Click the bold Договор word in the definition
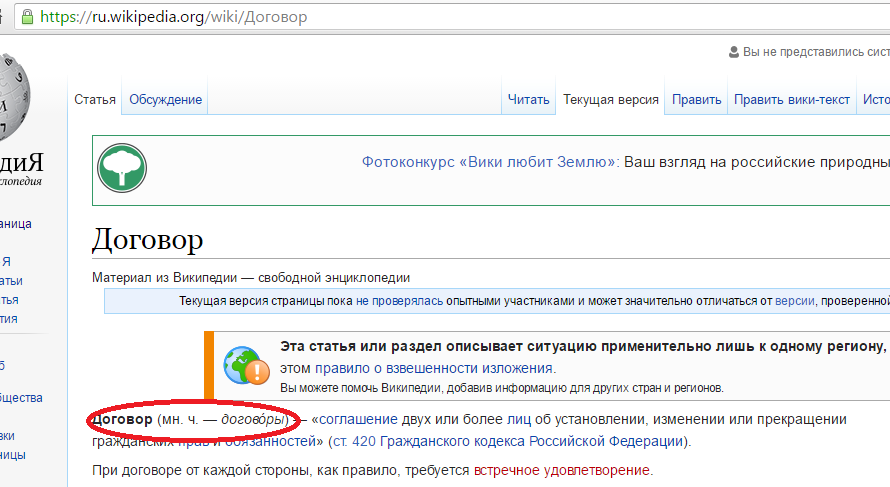The image size is (890, 487). [x=122, y=419]
